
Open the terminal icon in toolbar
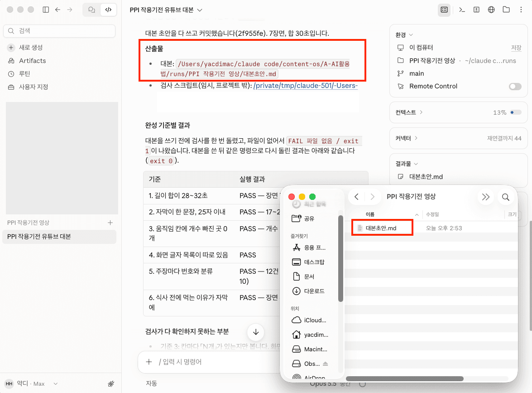[x=462, y=10]
